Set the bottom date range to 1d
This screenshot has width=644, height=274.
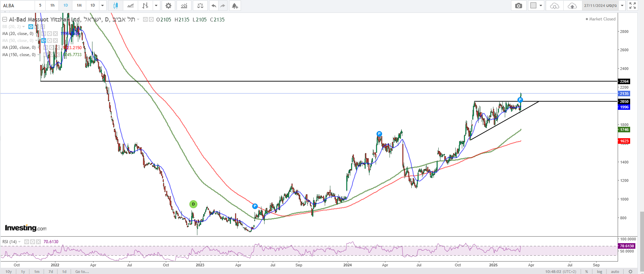[64, 272]
